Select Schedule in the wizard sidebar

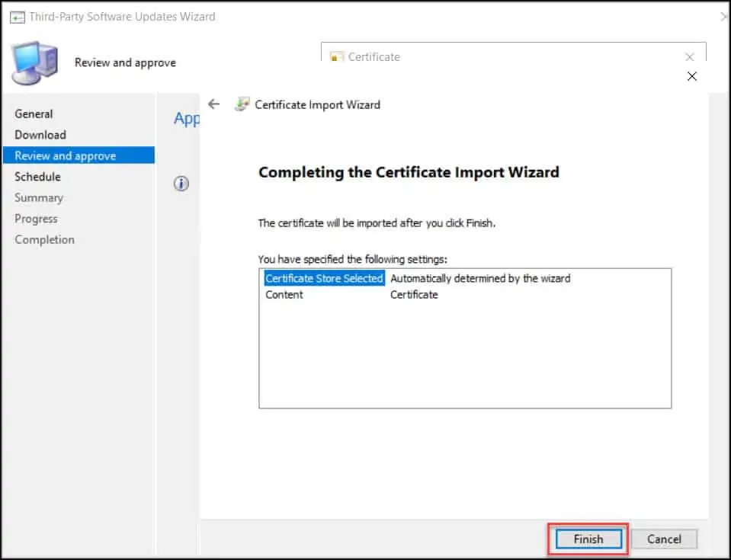(x=37, y=177)
